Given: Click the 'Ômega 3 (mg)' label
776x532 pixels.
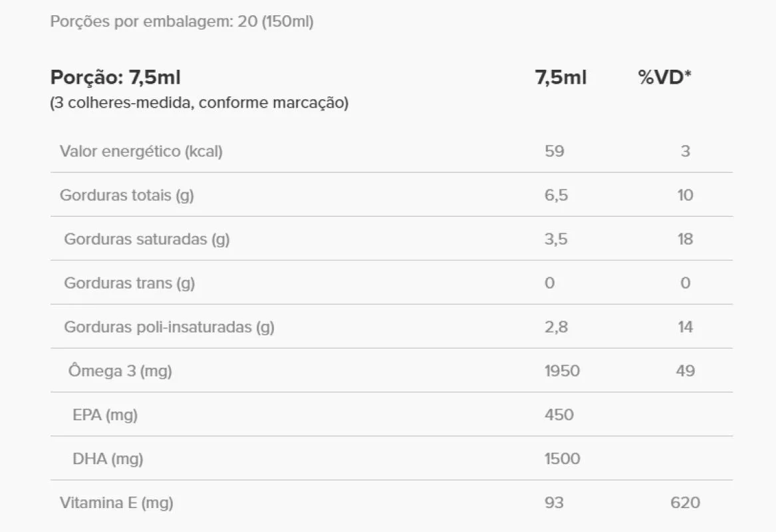Looking at the screenshot, I should (120, 370).
